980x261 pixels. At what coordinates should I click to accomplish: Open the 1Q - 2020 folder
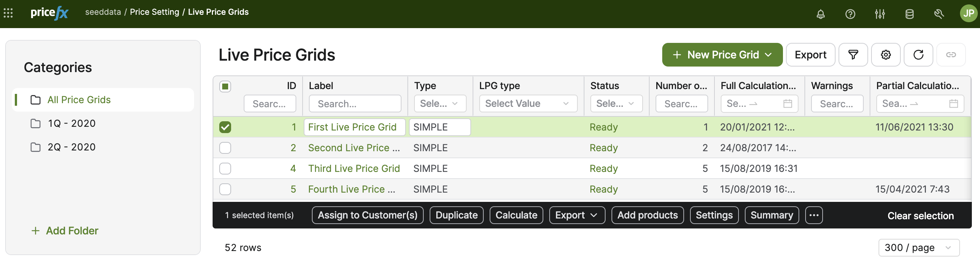71,123
